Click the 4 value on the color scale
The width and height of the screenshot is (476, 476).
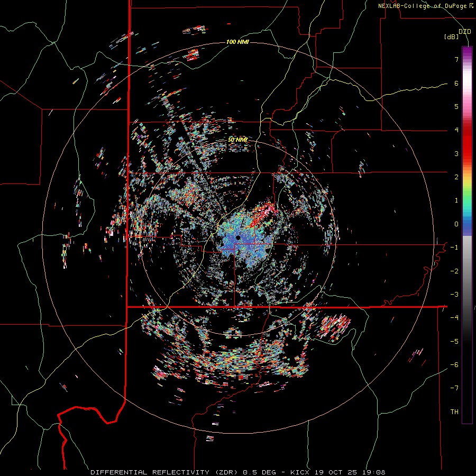tap(456, 130)
